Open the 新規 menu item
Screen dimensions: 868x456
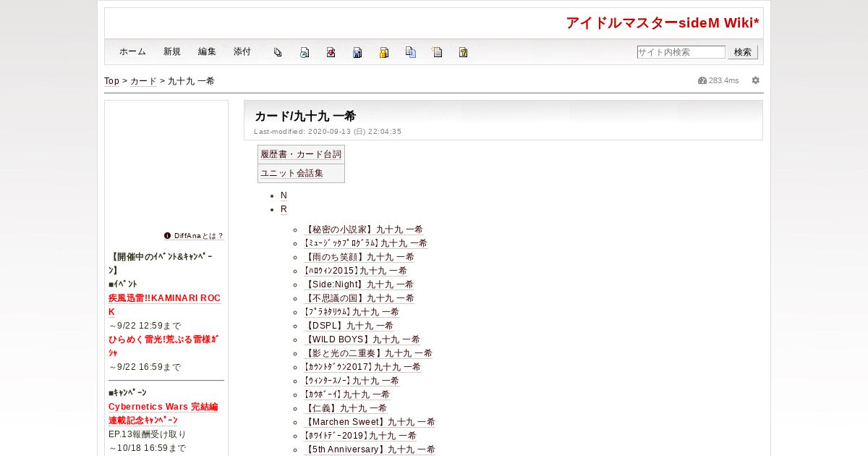[x=172, y=52]
